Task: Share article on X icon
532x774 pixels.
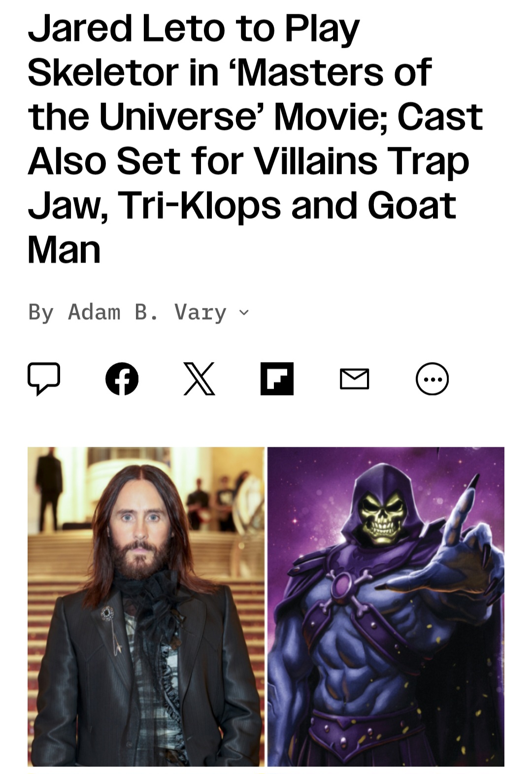Action: 199,379
